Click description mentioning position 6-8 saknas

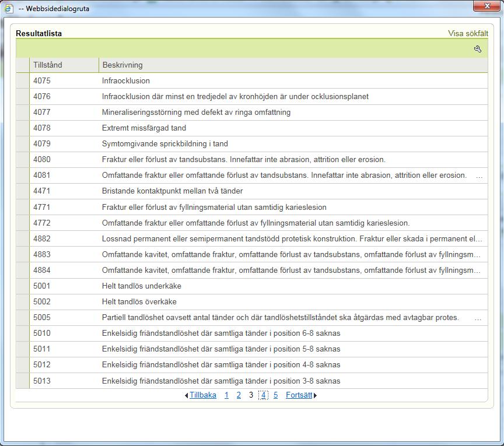click(x=221, y=333)
